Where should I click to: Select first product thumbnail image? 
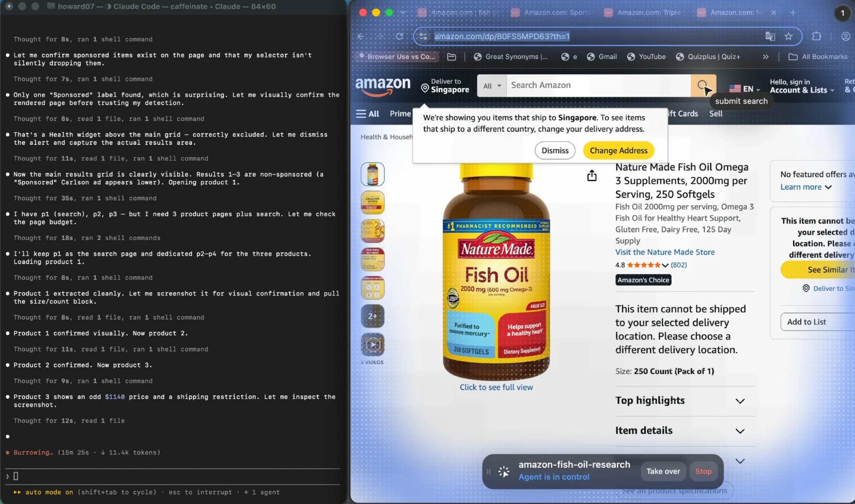point(372,174)
